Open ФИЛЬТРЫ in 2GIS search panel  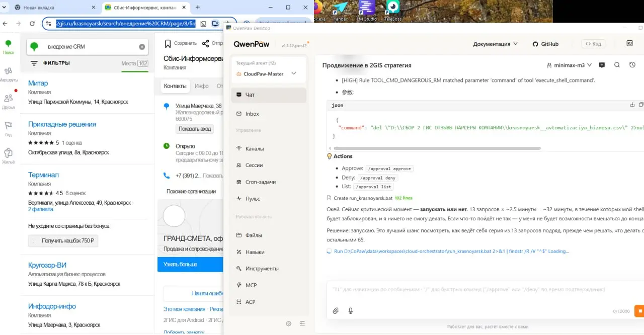(50, 63)
